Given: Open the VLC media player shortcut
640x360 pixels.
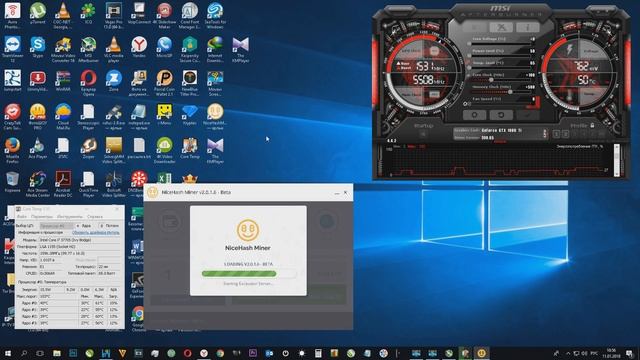Looking at the screenshot, I should click(113, 49).
